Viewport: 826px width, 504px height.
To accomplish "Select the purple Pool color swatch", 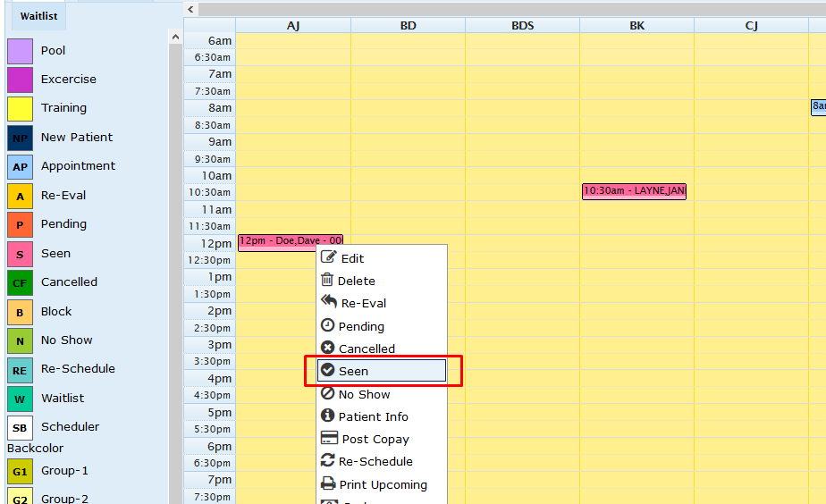I will [20, 51].
